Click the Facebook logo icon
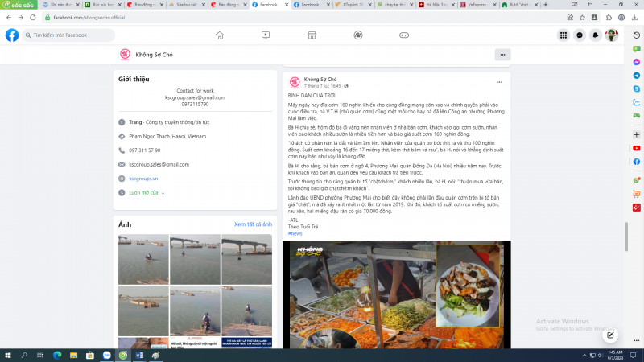 12,35
